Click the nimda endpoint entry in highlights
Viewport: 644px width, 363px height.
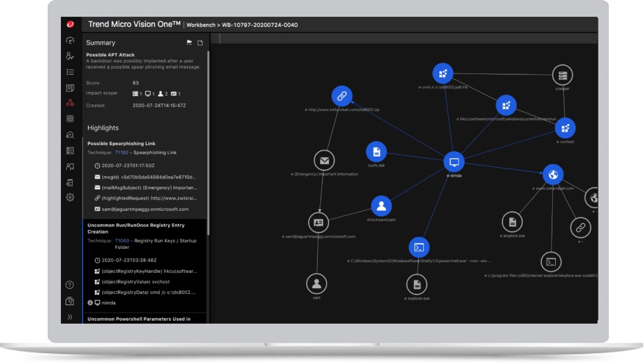click(x=105, y=303)
